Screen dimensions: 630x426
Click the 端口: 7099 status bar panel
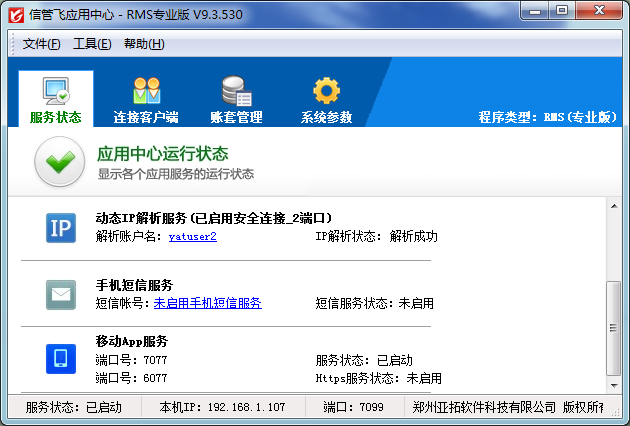[357, 408]
